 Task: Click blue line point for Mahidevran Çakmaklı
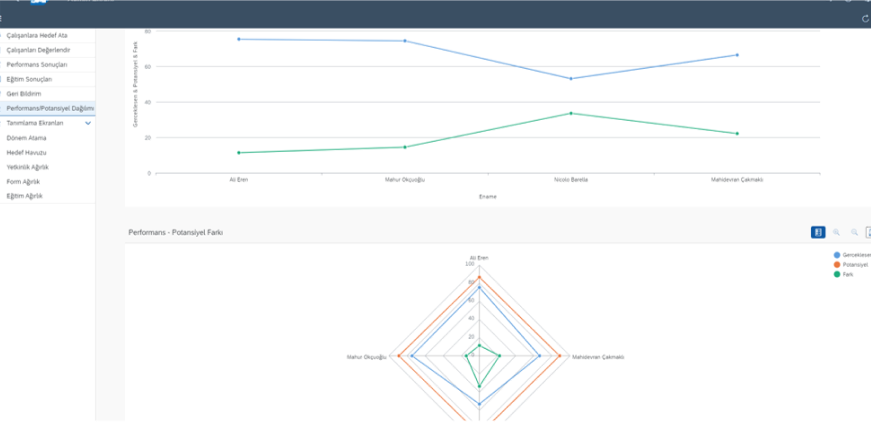737,55
